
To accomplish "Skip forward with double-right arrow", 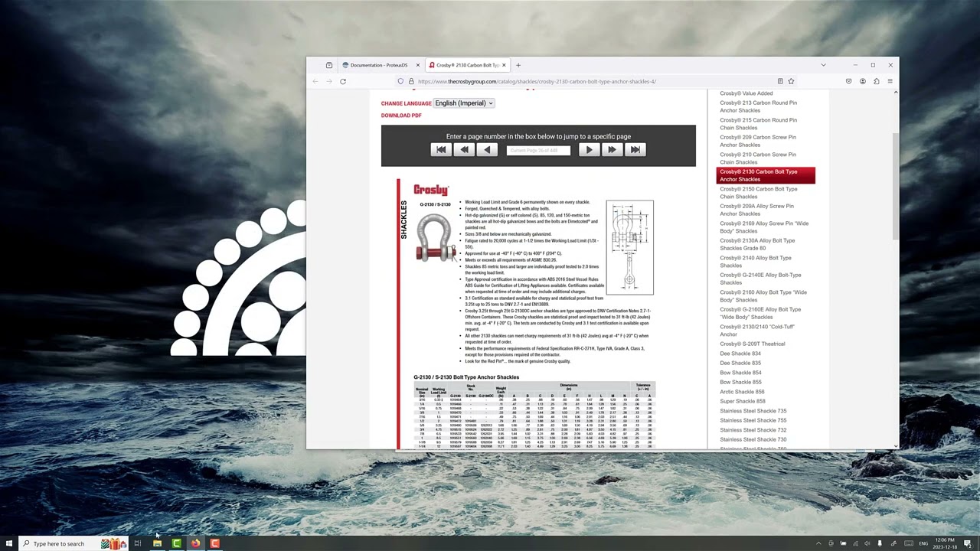I will click(x=612, y=150).
